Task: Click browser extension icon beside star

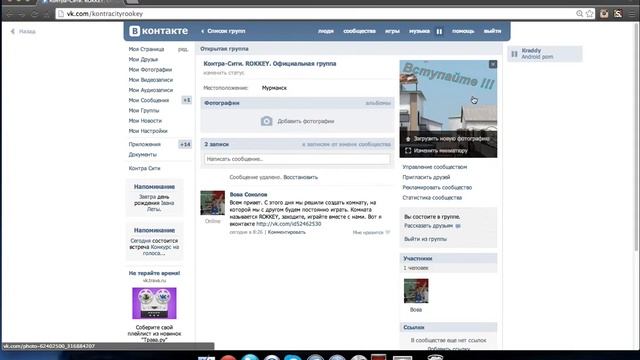Action: 604,13
